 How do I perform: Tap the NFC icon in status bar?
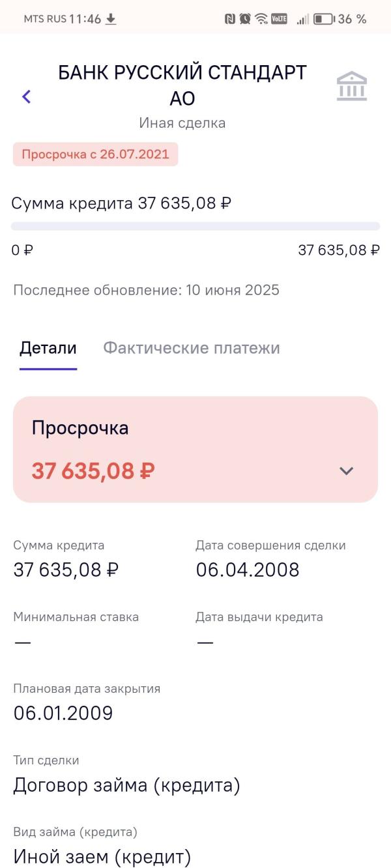coord(230,19)
